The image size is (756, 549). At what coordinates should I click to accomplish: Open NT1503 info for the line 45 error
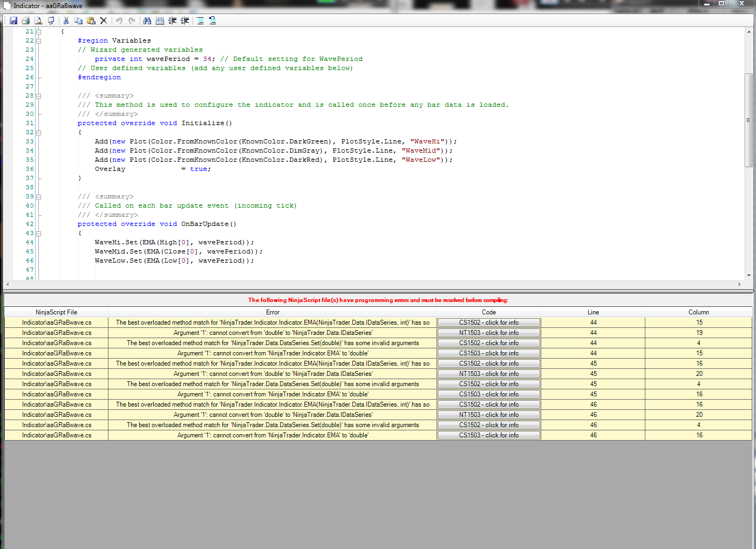point(489,374)
